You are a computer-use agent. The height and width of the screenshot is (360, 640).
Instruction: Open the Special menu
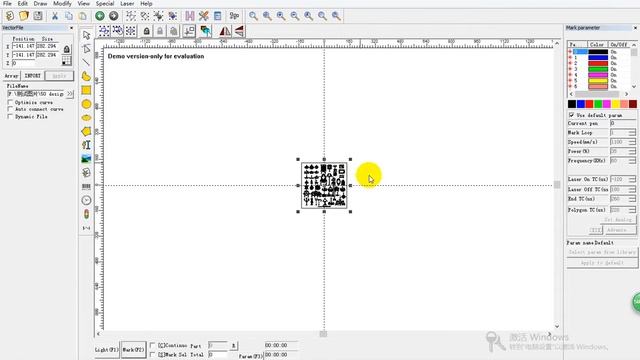pyautogui.click(x=105, y=3)
